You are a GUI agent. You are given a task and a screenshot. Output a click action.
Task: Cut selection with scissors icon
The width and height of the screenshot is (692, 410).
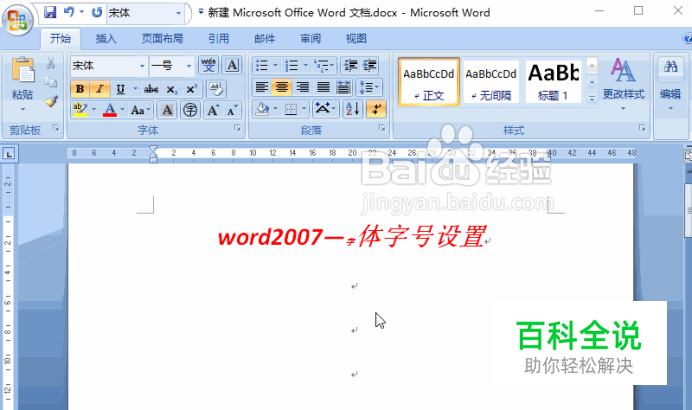click(x=51, y=64)
